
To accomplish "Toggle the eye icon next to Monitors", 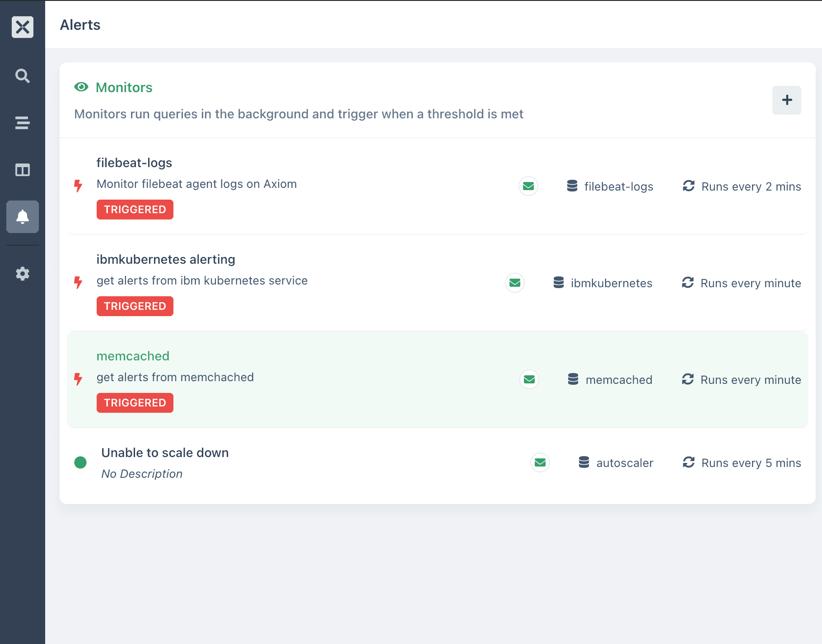I will (81, 87).
